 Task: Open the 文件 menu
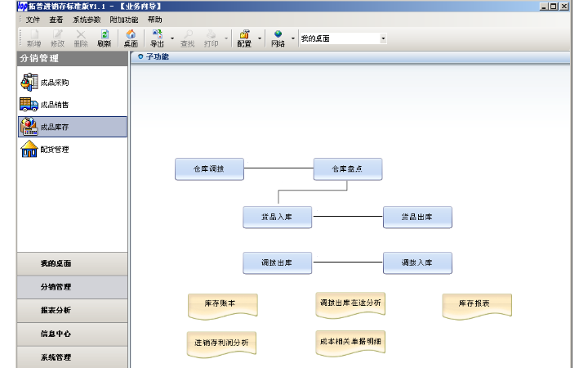33,19
